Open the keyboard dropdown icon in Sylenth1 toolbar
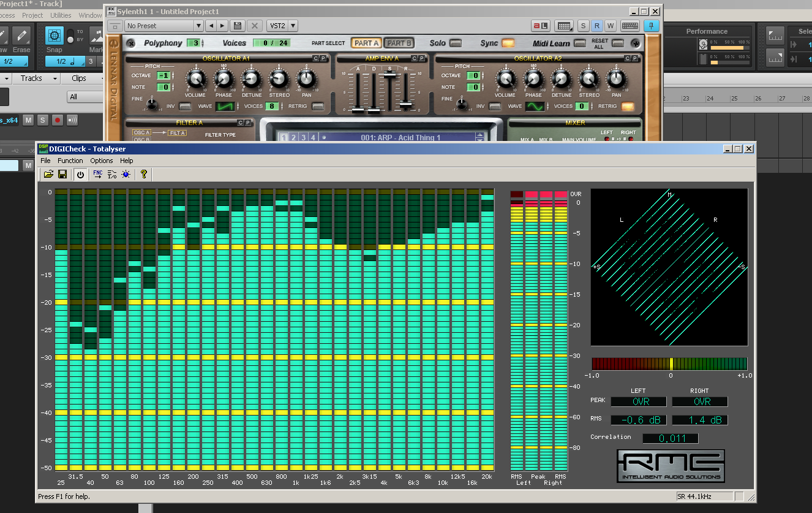 coord(564,26)
